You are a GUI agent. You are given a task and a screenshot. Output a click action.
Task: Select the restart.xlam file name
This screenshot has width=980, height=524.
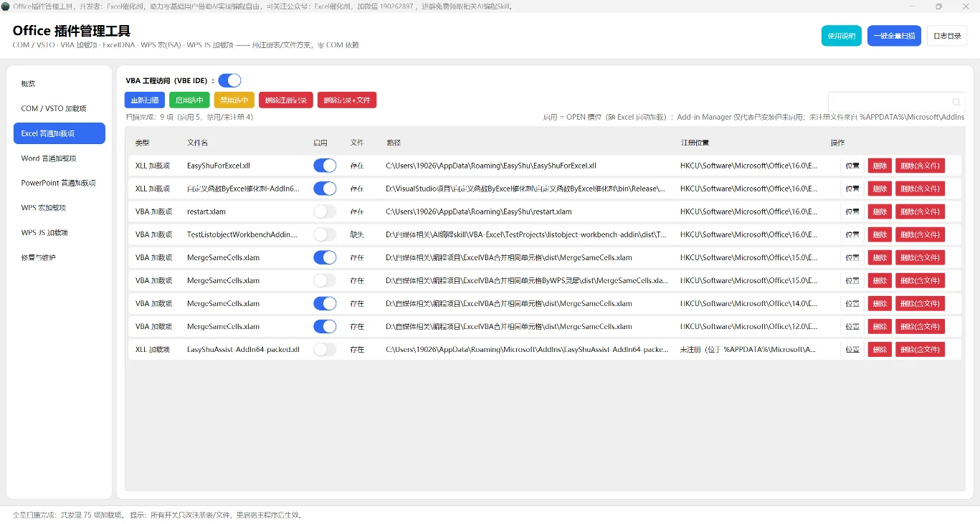pos(206,211)
